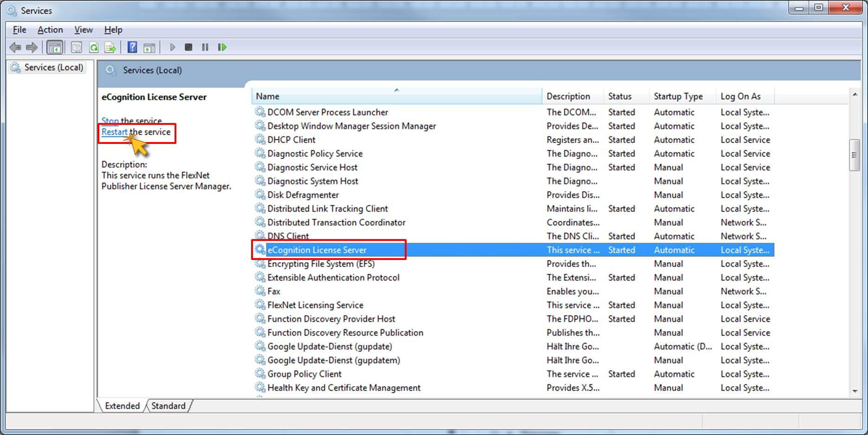Sort by the Name column header
The image size is (868, 435).
397,96
